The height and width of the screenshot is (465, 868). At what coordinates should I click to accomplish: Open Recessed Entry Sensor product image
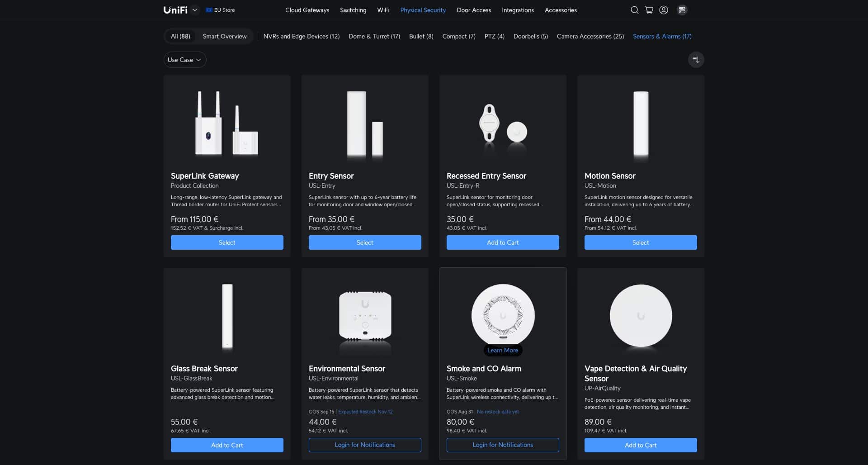pyautogui.click(x=503, y=124)
